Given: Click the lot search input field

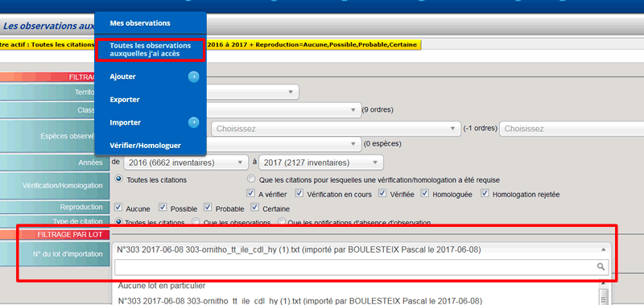Looking at the screenshot, I should [x=355, y=267].
